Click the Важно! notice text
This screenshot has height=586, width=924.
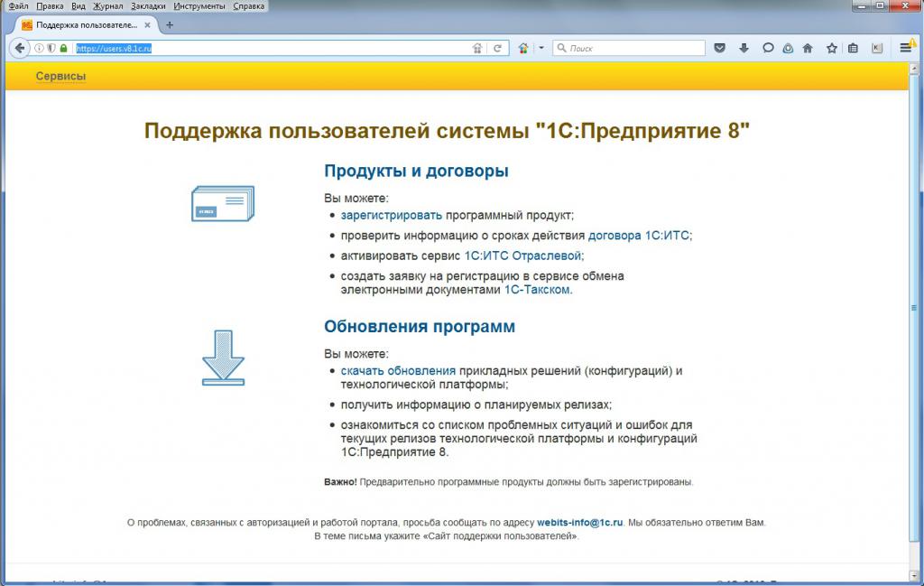(x=509, y=482)
